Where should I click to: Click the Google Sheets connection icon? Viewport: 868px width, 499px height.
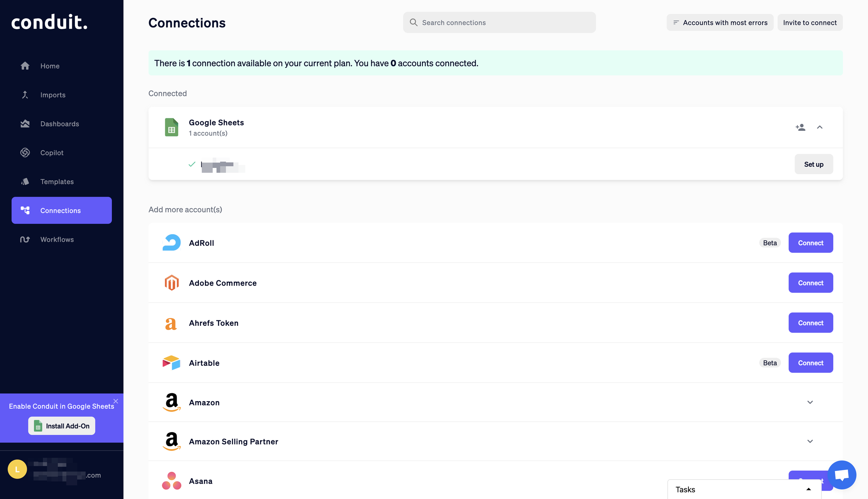(x=172, y=127)
